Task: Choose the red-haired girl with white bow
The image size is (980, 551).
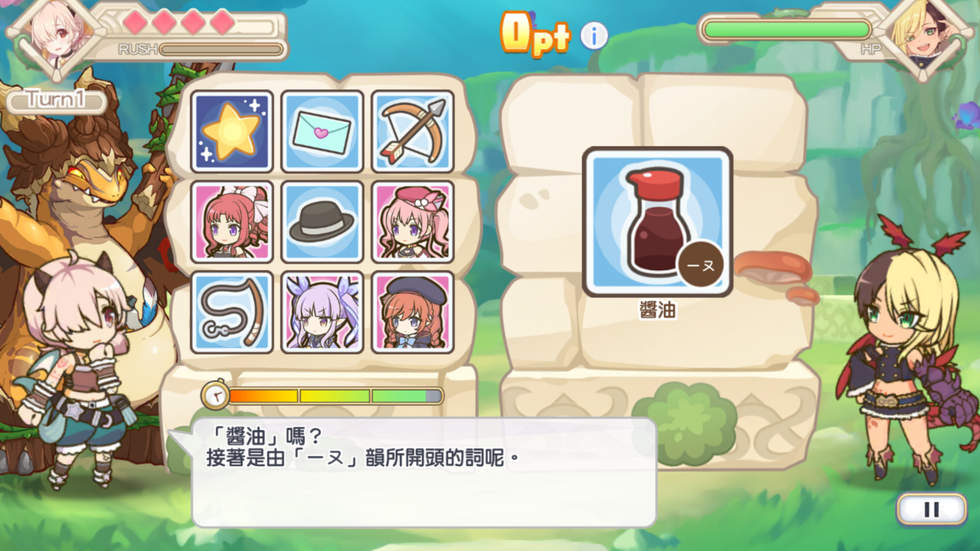Action: 232,222
